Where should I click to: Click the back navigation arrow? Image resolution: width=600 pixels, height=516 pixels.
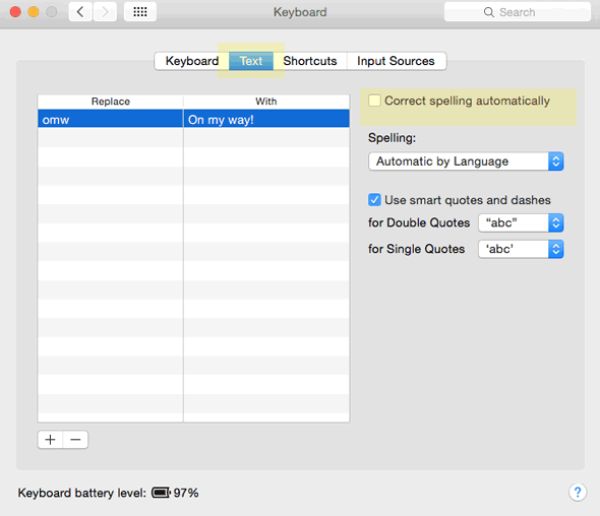coord(81,12)
